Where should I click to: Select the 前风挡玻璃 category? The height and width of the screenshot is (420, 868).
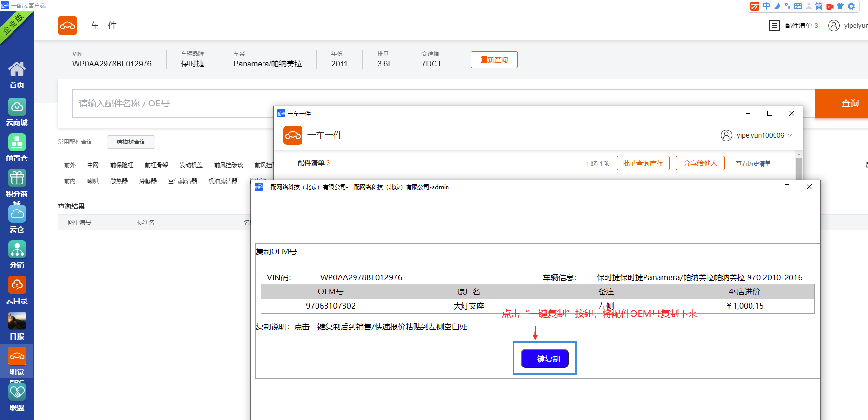(x=229, y=165)
